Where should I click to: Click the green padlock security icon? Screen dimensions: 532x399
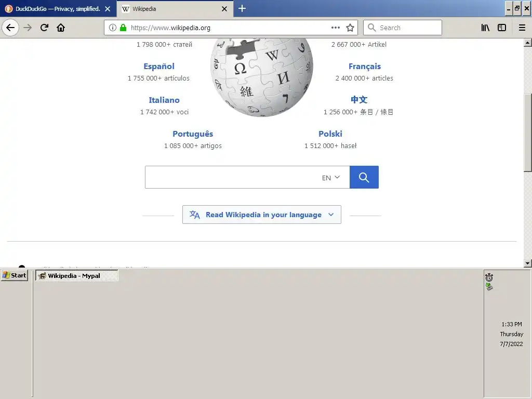[123, 28]
